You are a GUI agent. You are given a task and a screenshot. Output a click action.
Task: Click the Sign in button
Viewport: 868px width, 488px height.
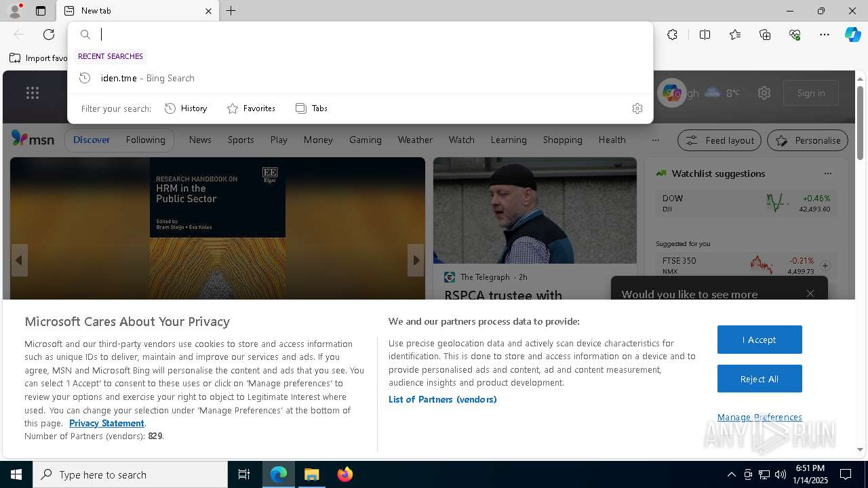pyautogui.click(x=811, y=93)
